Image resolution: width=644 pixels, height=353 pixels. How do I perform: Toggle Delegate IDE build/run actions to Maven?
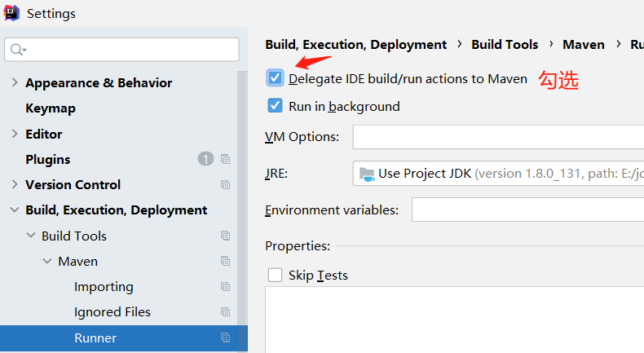tap(276, 78)
